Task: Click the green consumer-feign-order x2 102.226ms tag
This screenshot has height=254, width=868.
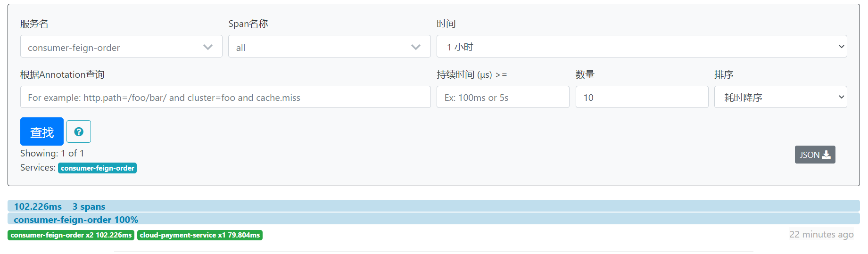Action: pos(71,235)
